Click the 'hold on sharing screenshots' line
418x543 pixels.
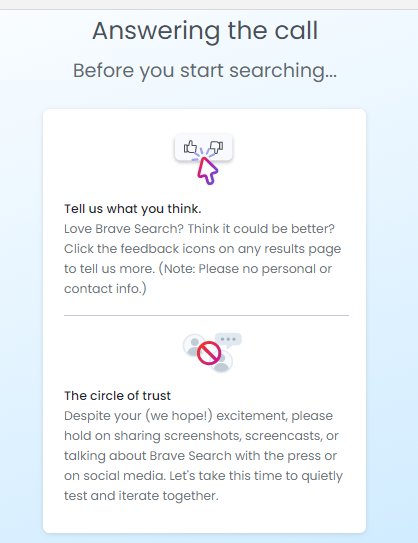pos(201,436)
